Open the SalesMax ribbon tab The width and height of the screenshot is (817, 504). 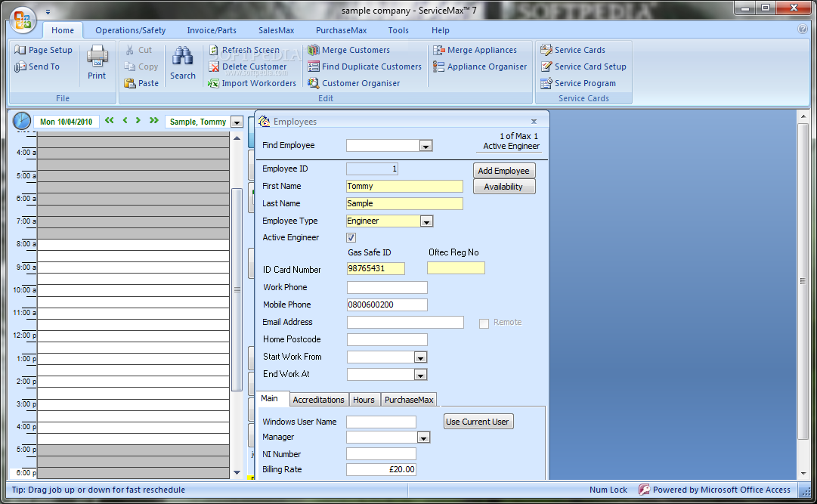276,30
